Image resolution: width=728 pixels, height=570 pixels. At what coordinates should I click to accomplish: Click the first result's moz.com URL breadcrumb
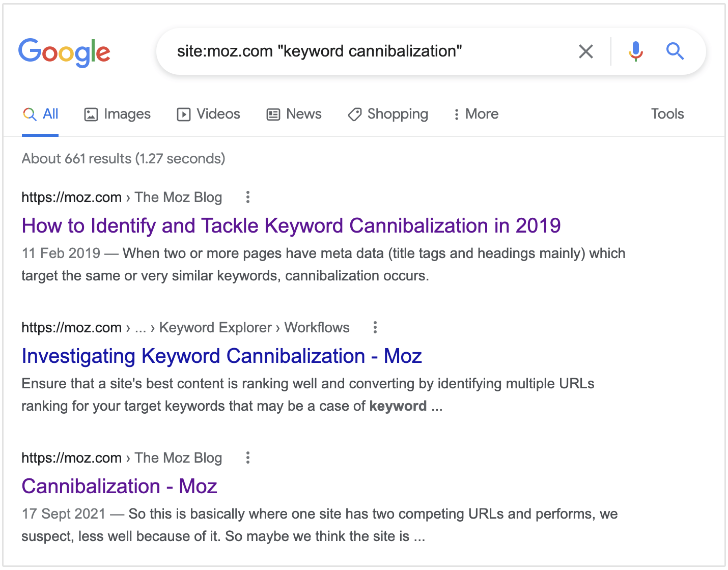point(71,197)
